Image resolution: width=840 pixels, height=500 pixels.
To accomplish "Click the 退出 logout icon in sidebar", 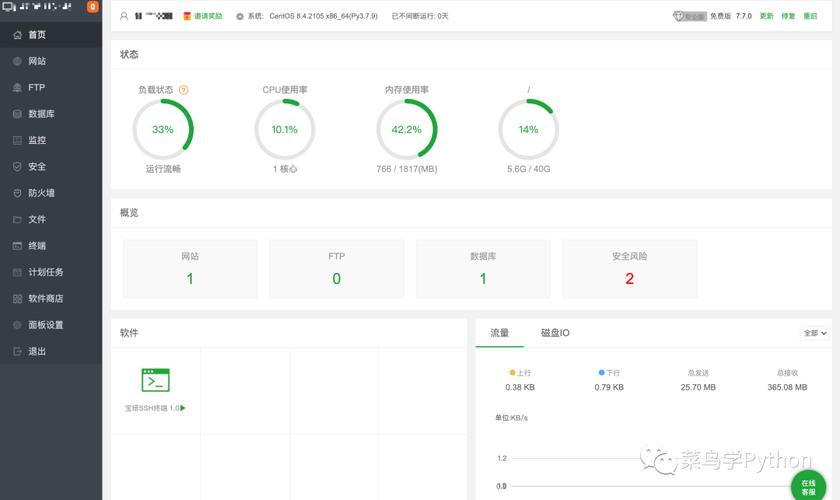I will [x=17, y=351].
